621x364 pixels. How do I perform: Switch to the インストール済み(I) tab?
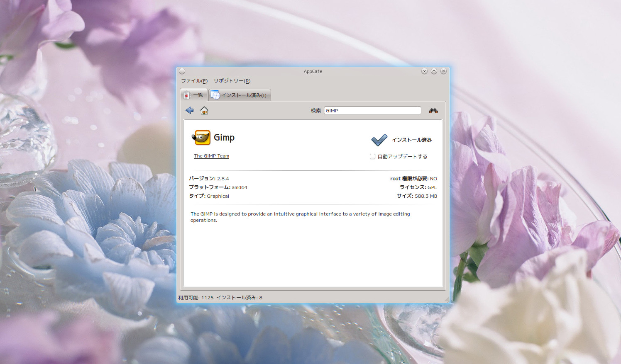point(240,95)
